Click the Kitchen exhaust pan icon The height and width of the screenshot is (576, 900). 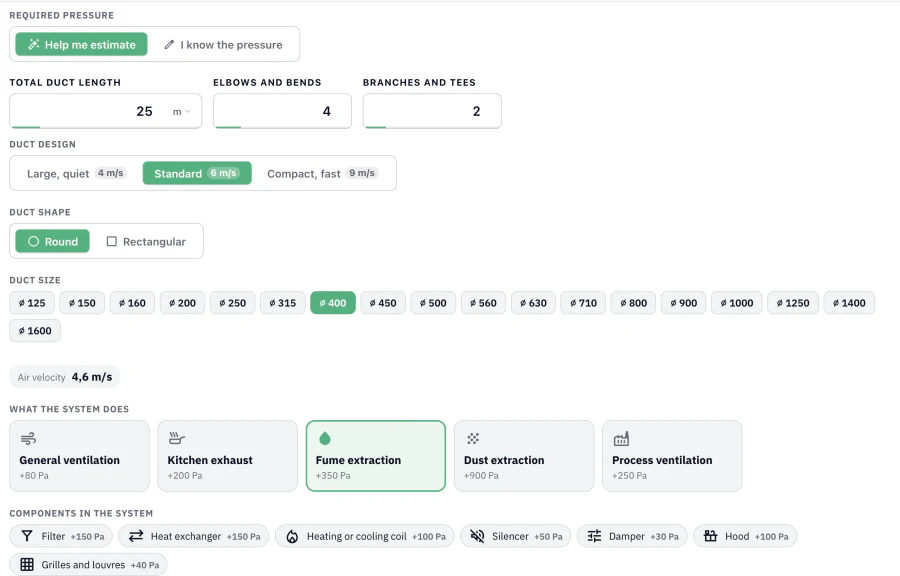pyautogui.click(x=177, y=439)
